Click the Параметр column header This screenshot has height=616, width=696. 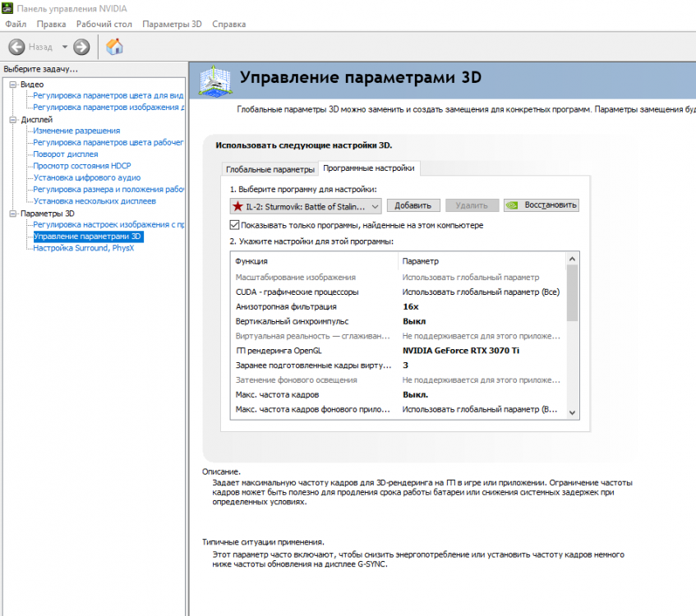482,261
